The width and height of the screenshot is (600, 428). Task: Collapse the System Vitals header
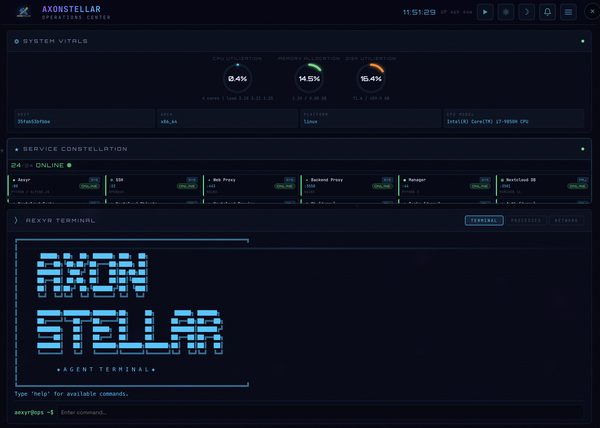point(299,41)
